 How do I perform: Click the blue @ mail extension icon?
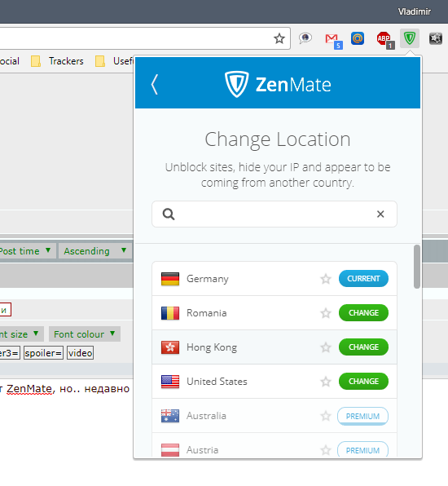358,38
